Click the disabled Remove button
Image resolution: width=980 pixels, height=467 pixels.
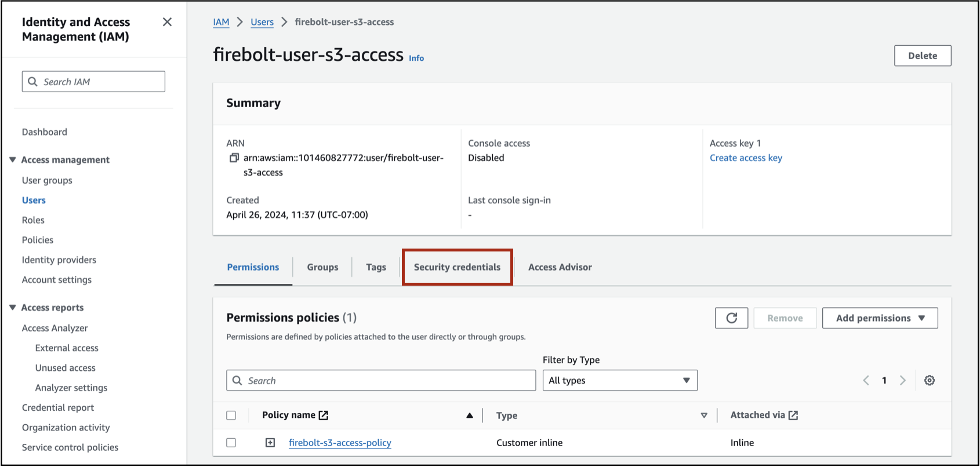coord(785,318)
